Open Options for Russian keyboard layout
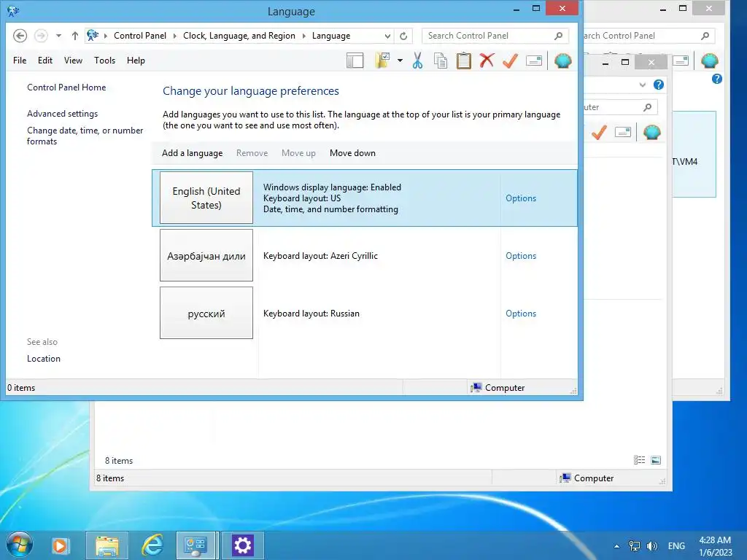The height and width of the screenshot is (560, 747). (521, 314)
